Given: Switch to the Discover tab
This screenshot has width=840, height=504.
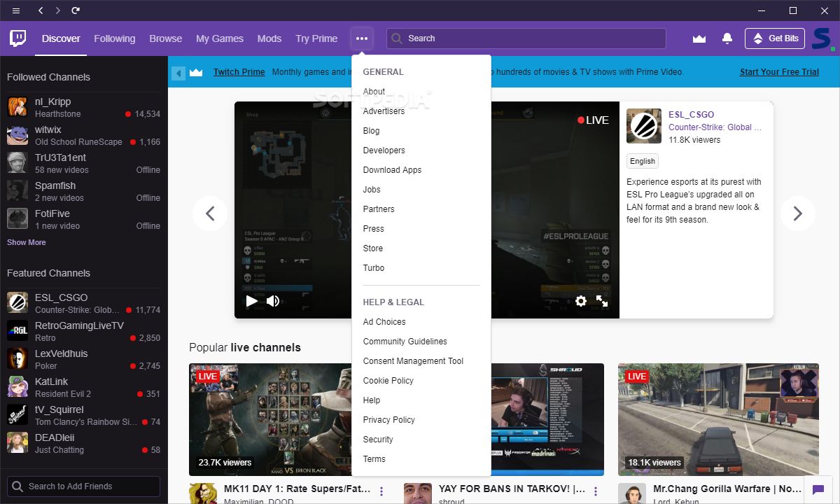Looking at the screenshot, I should click(61, 38).
